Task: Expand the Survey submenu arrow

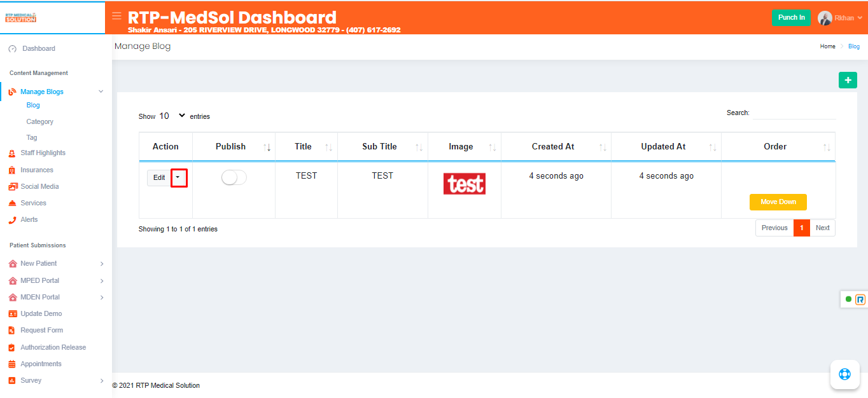Action: (102, 381)
